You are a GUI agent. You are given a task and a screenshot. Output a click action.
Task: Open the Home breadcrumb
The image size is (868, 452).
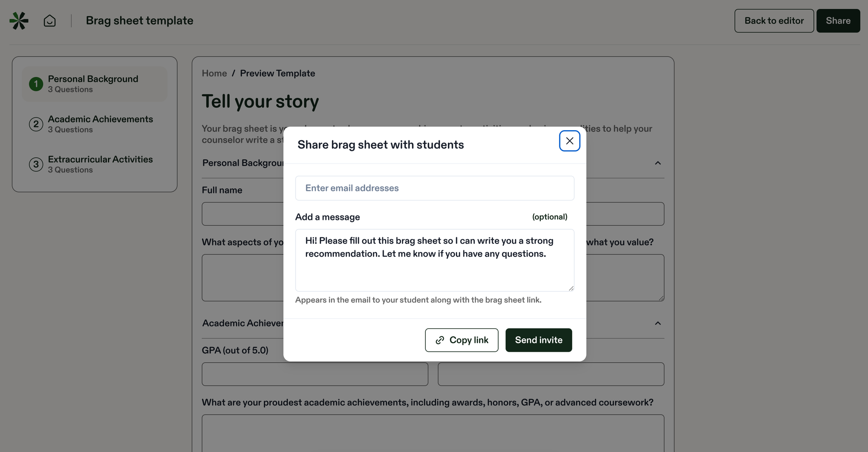pos(214,73)
